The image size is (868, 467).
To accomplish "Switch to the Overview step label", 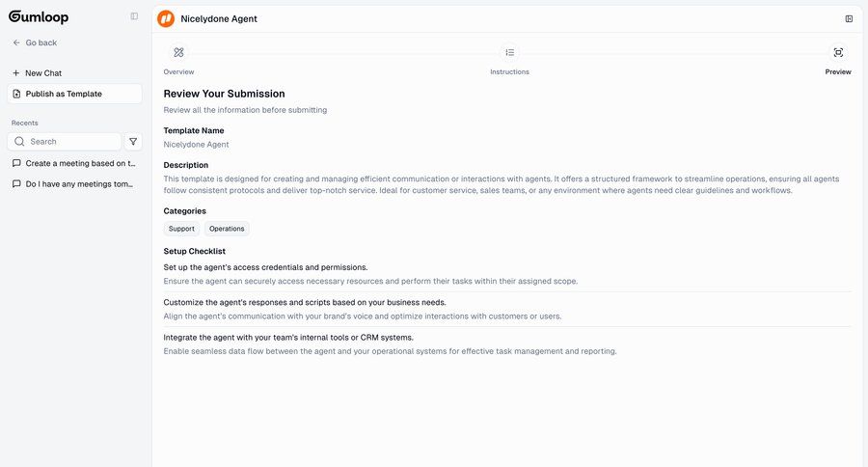I will [x=178, y=71].
